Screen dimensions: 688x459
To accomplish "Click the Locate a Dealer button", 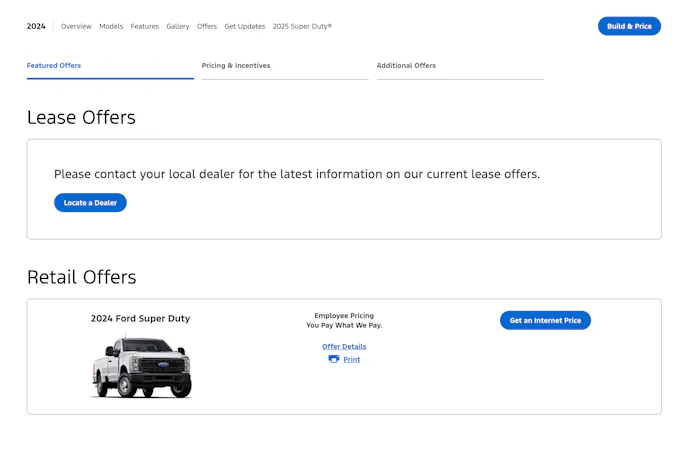I will [90, 203].
